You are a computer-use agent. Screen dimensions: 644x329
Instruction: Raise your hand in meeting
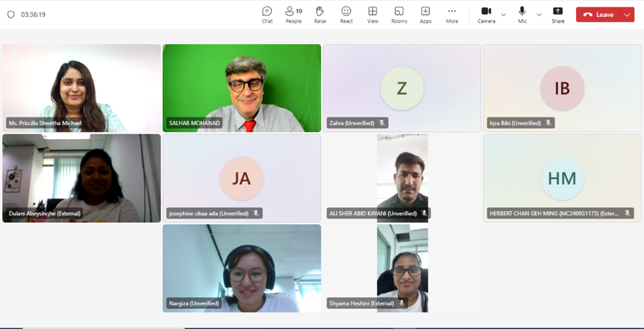(x=320, y=15)
